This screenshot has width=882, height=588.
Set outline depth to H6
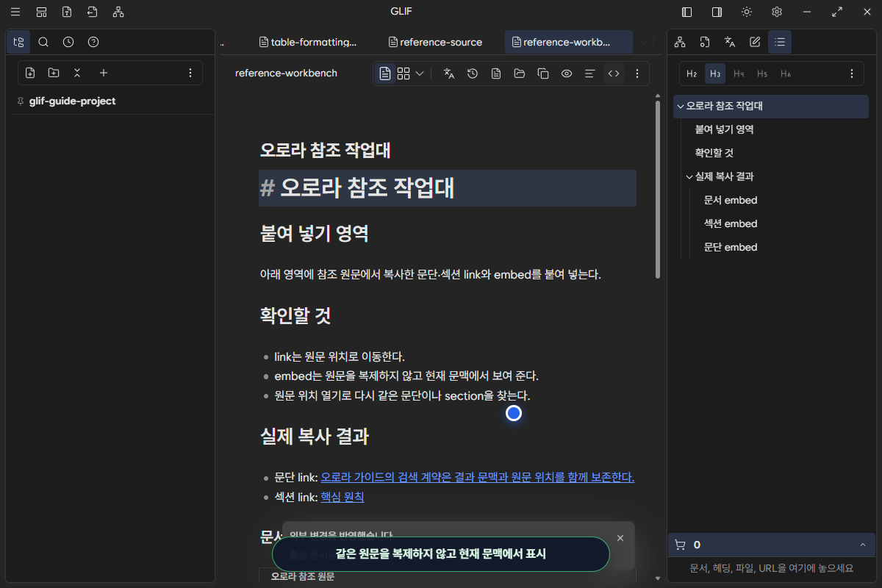point(786,73)
